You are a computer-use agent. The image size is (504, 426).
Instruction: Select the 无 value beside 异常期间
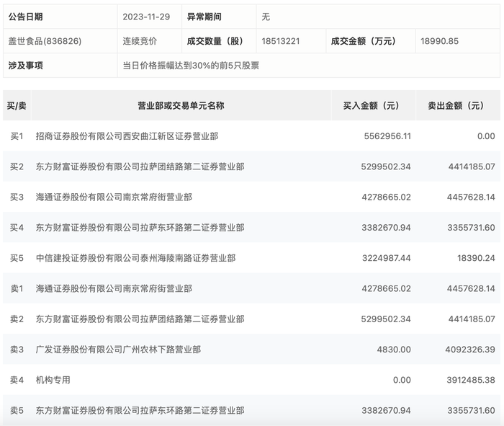(x=266, y=17)
